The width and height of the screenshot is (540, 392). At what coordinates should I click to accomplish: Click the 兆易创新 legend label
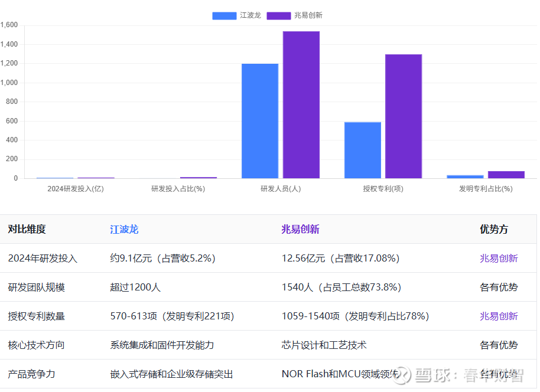[x=308, y=15]
